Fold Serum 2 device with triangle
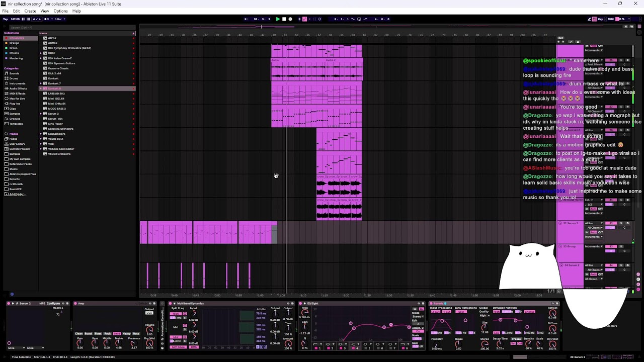 point(13,303)
